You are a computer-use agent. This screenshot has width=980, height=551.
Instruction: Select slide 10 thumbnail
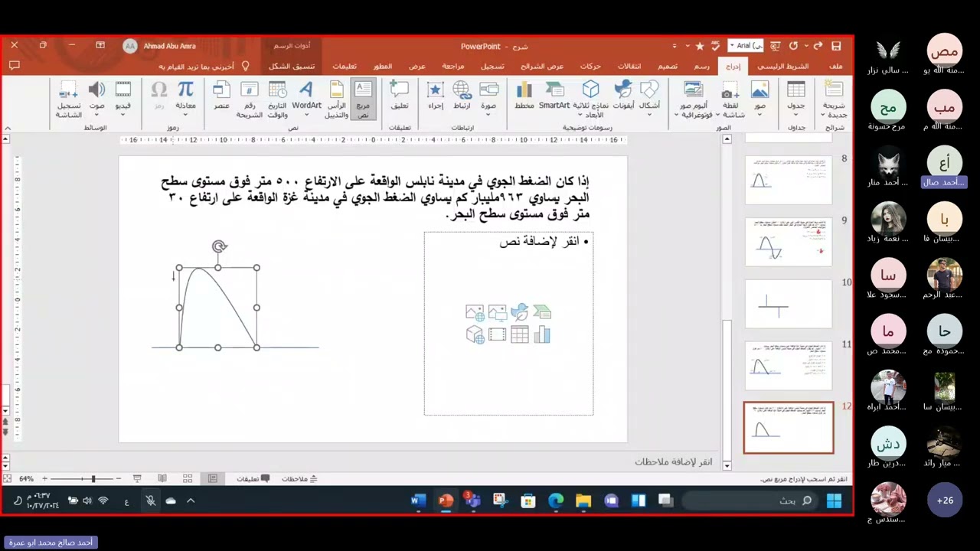coord(789,304)
